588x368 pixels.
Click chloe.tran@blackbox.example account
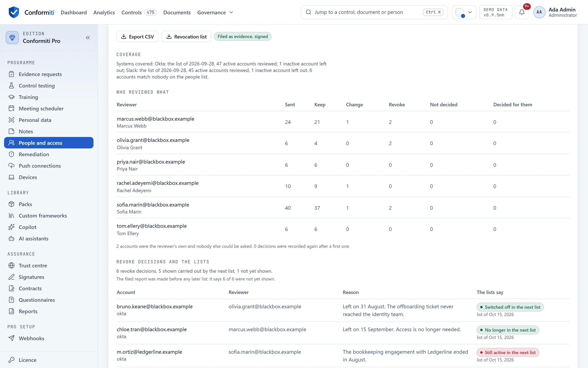(152, 329)
